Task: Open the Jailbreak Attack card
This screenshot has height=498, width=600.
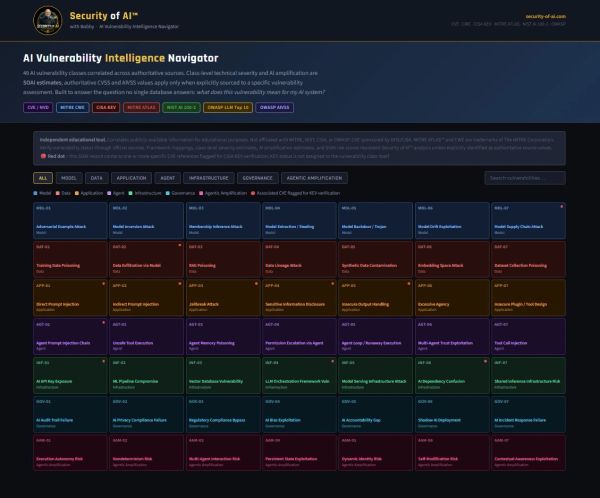Action: click(x=223, y=298)
